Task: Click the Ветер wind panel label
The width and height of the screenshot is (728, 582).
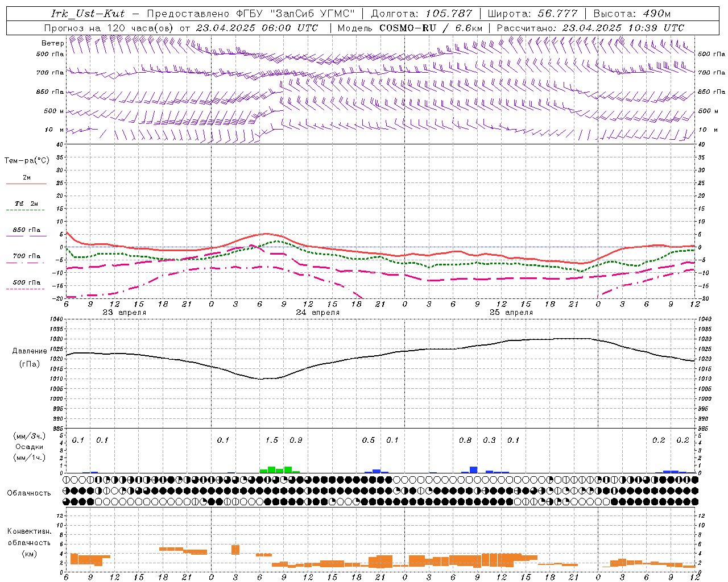Action: [53, 43]
